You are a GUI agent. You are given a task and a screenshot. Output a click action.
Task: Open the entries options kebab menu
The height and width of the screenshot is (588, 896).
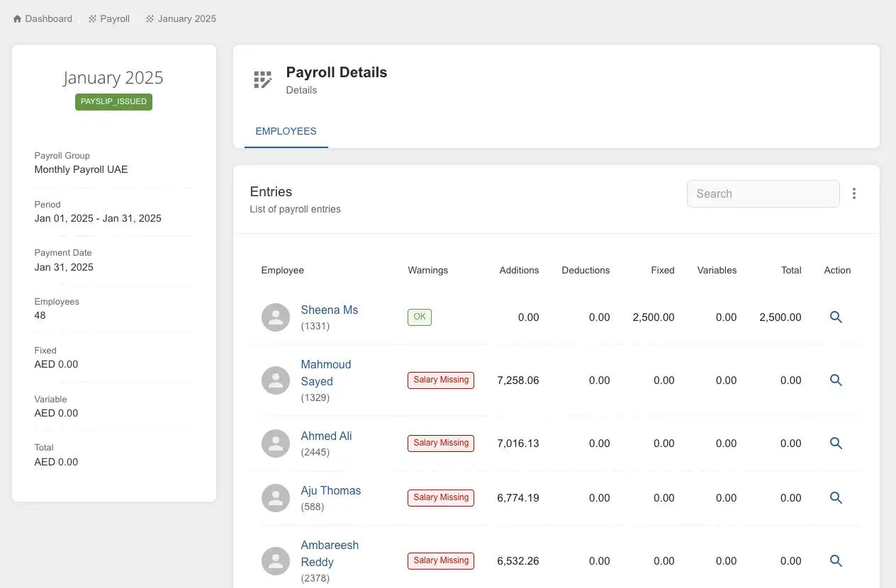(854, 193)
